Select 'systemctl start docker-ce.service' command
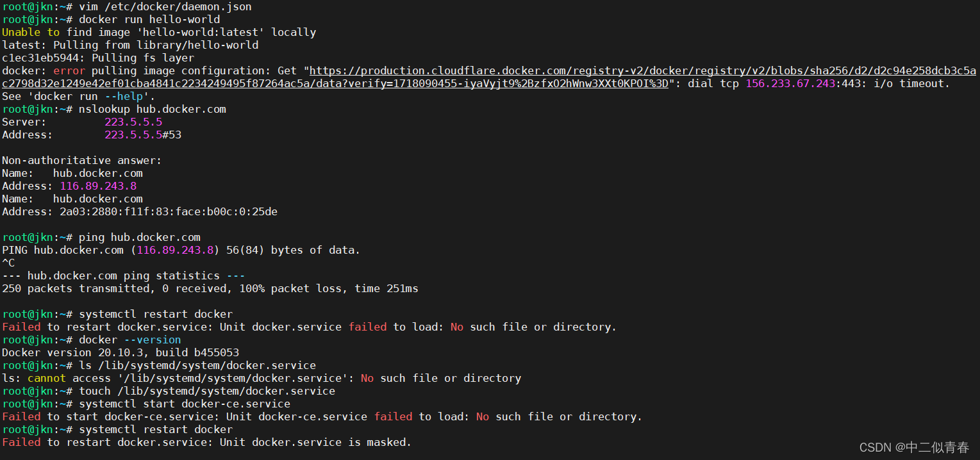 [x=185, y=404]
